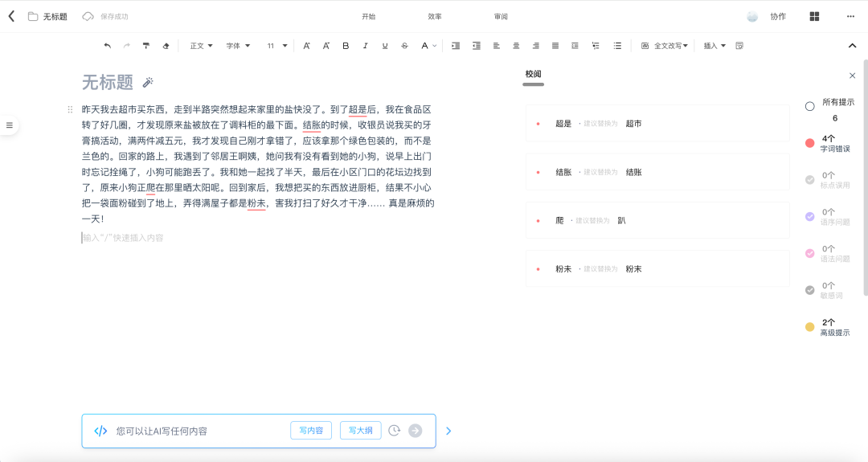This screenshot has height=462, width=868.
Task: Filter by 高级提示 issues
Action: (x=810, y=327)
